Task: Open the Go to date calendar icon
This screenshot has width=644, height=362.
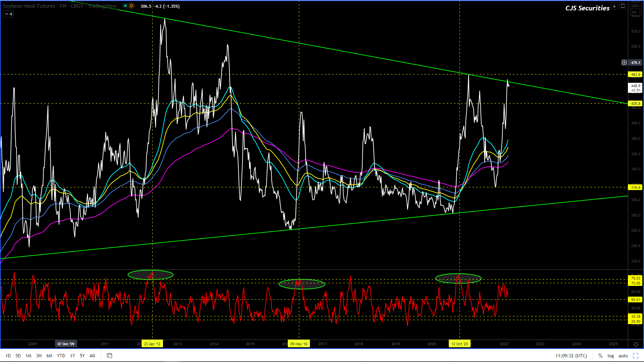Action: pyautogui.click(x=109, y=356)
